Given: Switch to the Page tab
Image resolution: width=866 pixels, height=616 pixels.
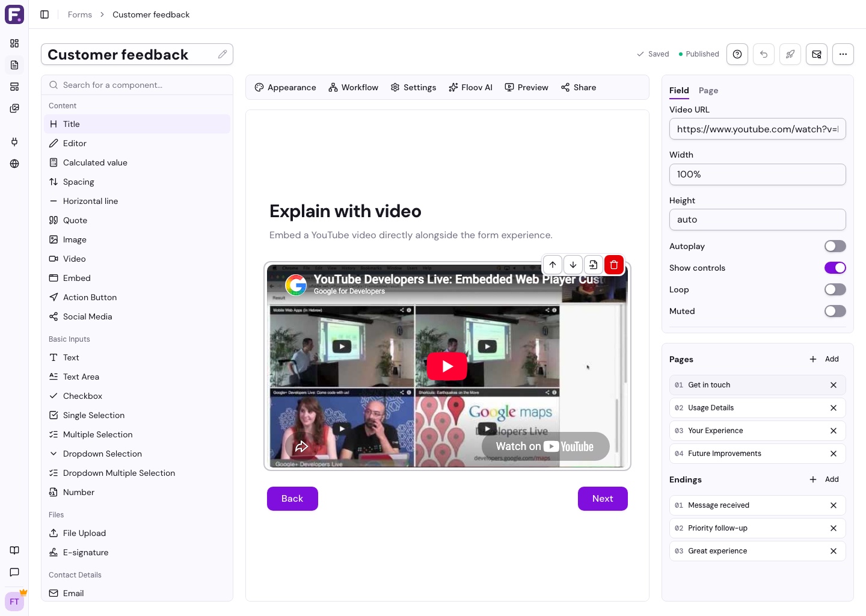Looking at the screenshot, I should (x=708, y=90).
